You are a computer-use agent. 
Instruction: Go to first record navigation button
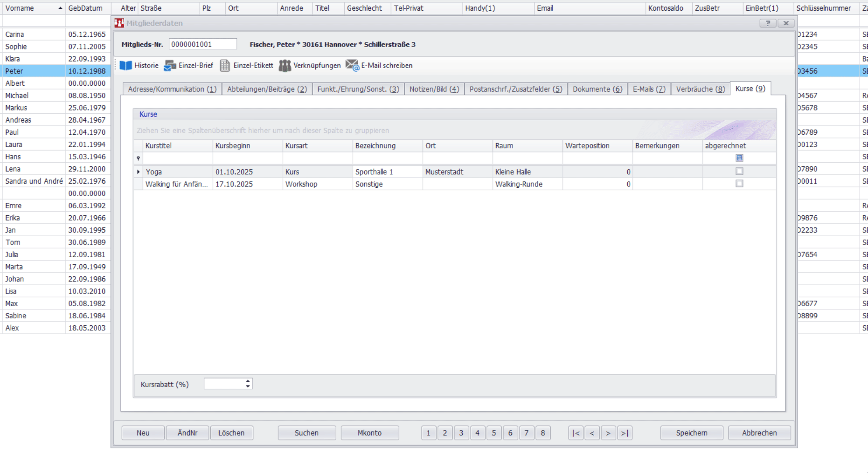click(576, 433)
